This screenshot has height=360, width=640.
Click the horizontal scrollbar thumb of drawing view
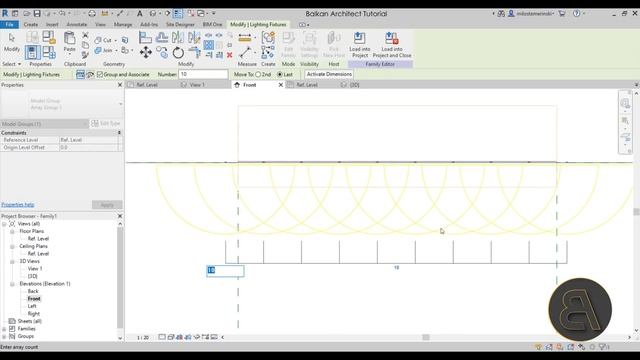click(426, 337)
